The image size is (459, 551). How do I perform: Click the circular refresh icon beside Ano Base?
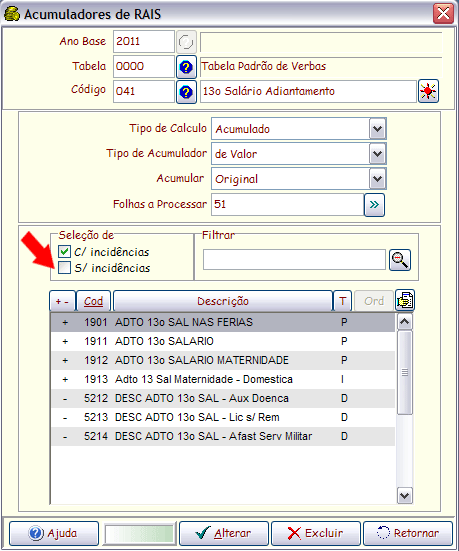[186, 42]
